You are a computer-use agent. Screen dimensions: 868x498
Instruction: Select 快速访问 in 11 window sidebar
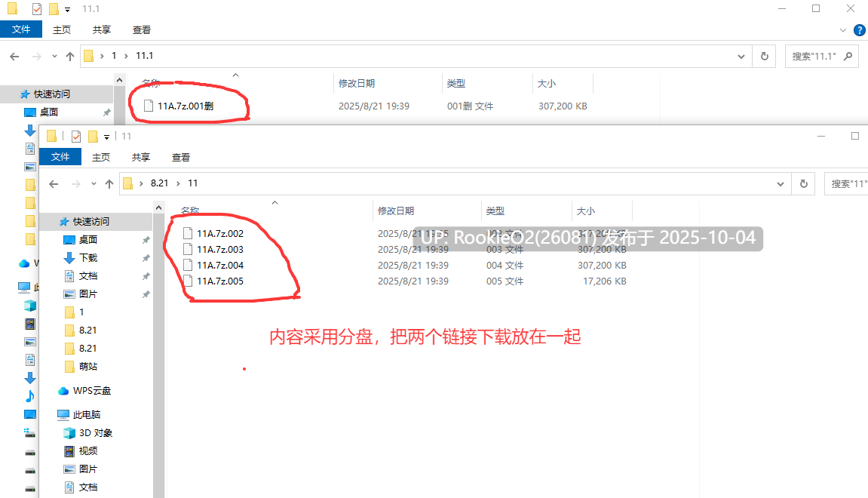coord(91,222)
